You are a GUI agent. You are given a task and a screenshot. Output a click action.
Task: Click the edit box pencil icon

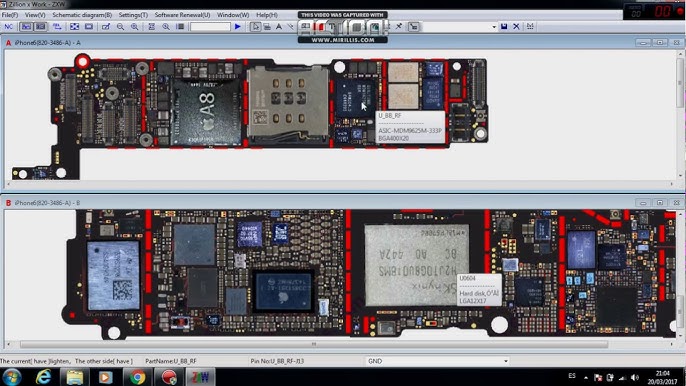pyautogui.click(x=106, y=27)
